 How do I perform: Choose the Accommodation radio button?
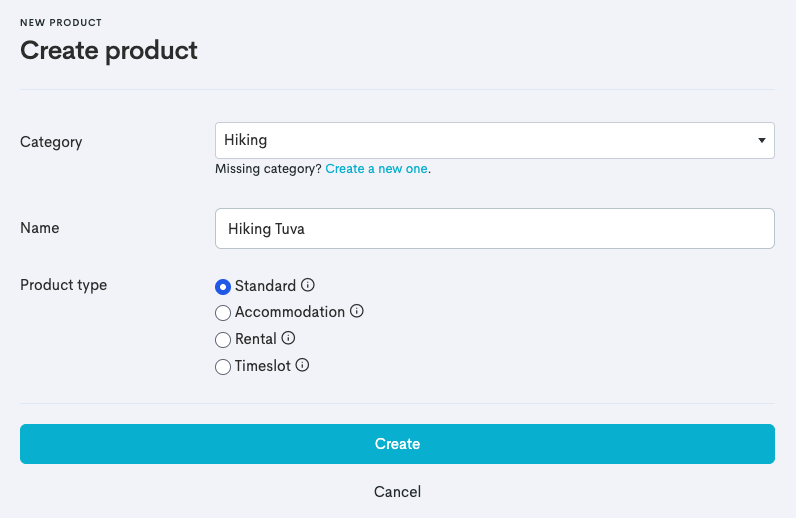click(223, 313)
